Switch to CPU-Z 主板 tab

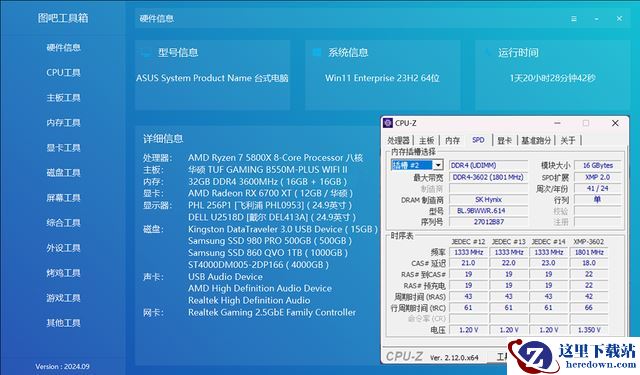427,140
